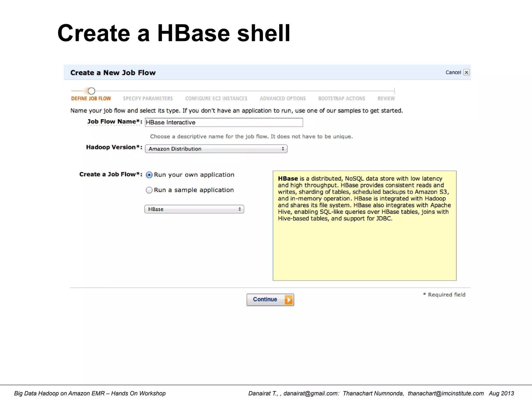Select the Define Job Flow step

click(91, 98)
